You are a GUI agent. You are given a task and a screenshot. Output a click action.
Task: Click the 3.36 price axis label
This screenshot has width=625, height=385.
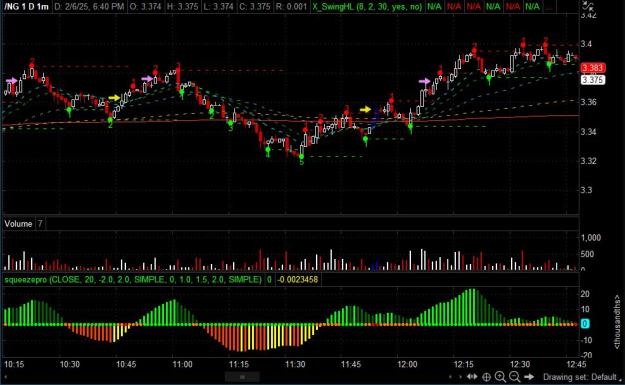pyautogui.click(x=588, y=102)
